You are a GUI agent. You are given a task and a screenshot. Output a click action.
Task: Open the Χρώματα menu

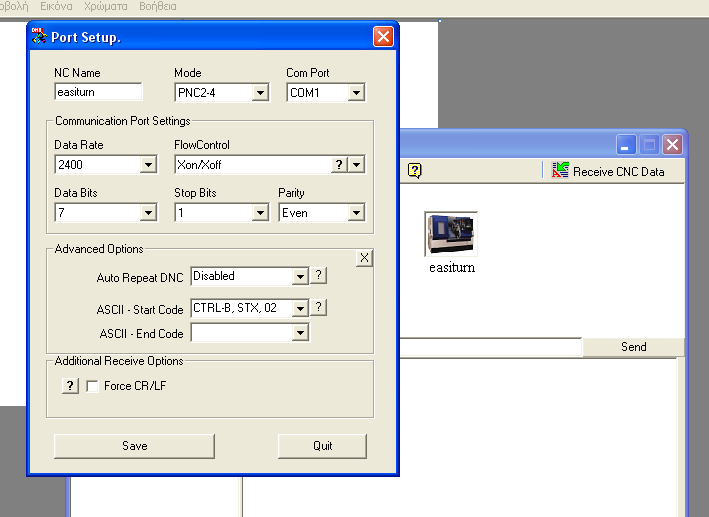(x=106, y=6)
